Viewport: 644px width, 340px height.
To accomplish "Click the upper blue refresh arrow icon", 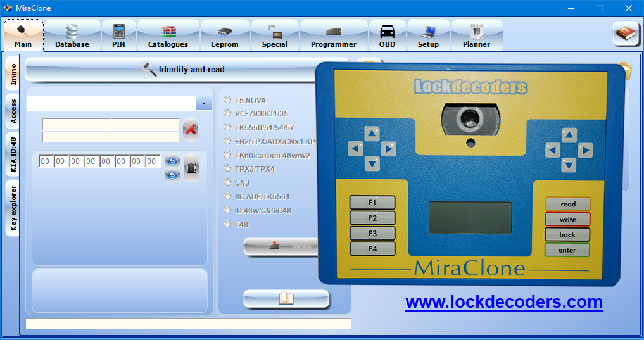I will pyautogui.click(x=172, y=161).
